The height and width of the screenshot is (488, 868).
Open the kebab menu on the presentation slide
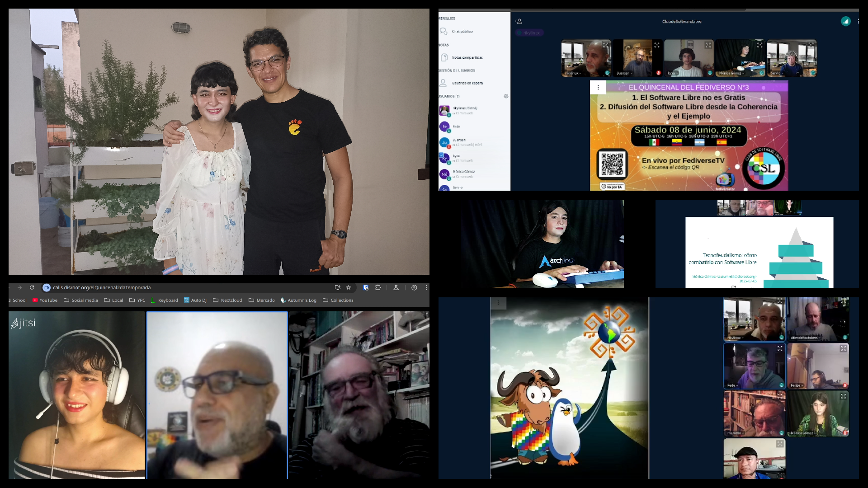coord(598,87)
